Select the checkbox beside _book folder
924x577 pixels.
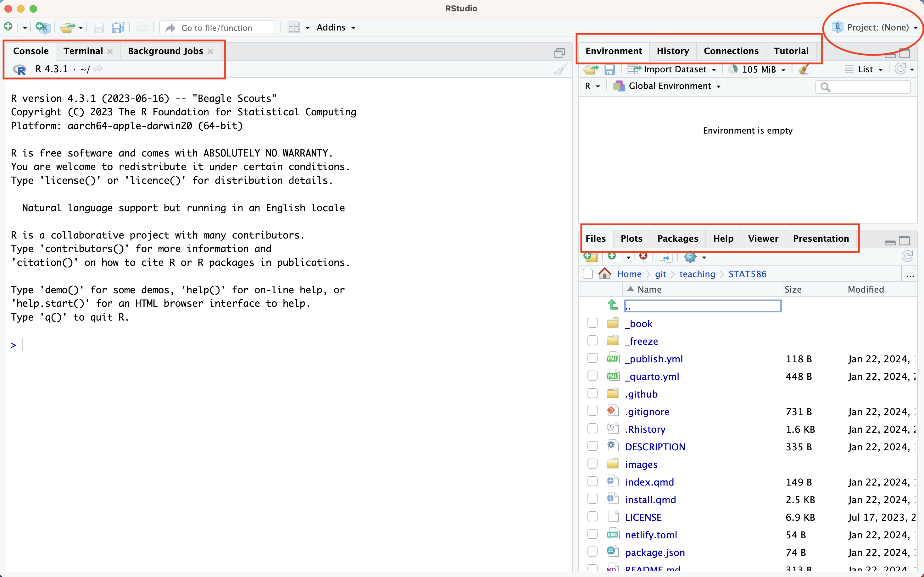(592, 322)
